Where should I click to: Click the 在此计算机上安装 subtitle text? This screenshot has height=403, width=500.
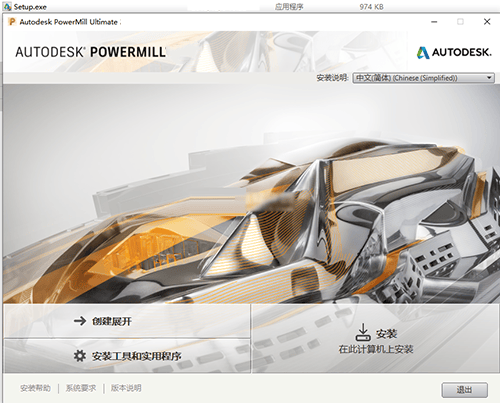pyautogui.click(x=376, y=349)
